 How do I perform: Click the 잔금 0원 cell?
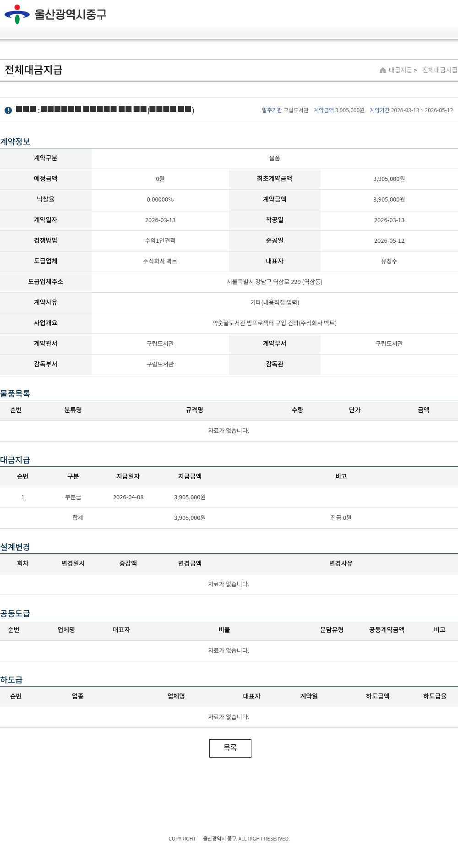341,518
